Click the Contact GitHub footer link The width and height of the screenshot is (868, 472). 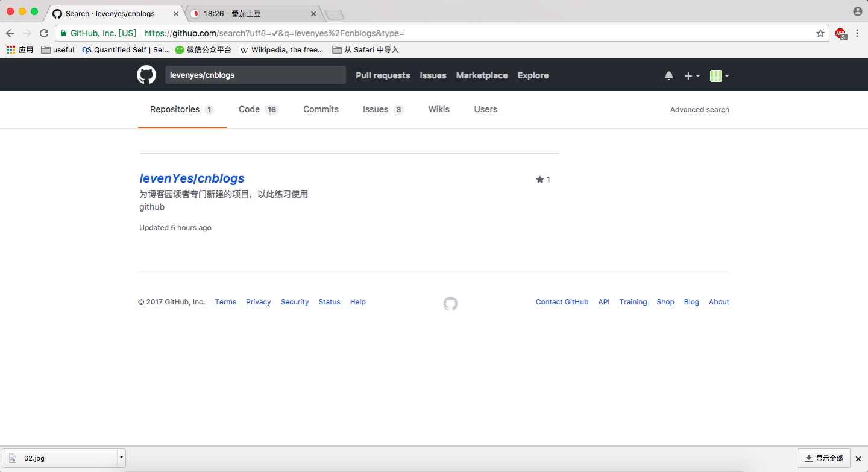coord(562,302)
